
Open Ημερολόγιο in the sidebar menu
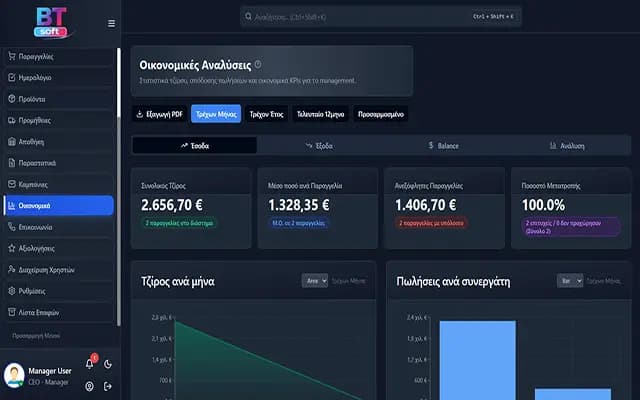pos(58,78)
